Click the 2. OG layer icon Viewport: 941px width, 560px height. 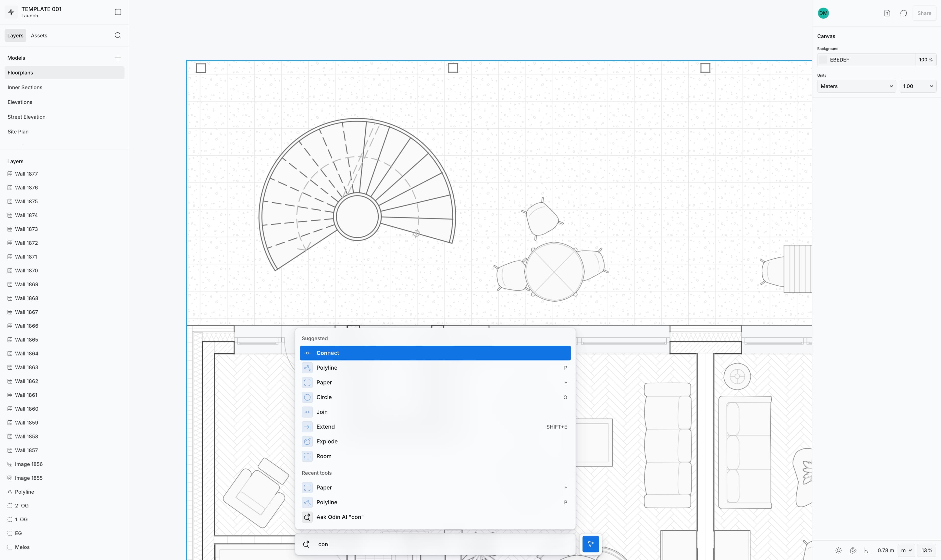[x=10, y=506]
